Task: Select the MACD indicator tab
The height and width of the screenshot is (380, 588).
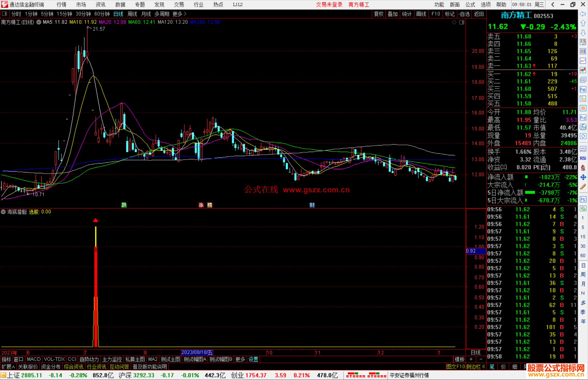Action: click(x=33, y=359)
